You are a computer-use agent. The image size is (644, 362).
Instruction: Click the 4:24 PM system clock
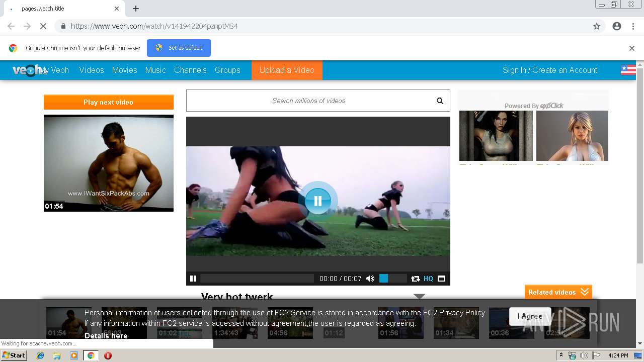click(x=618, y=355)
